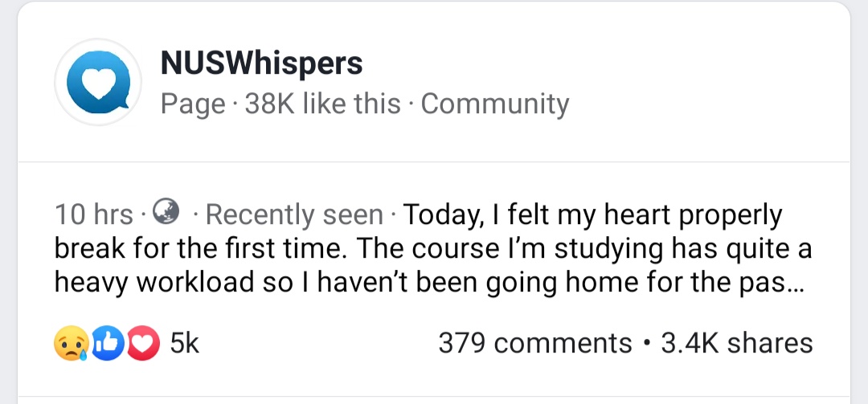The width and height of the screenshot is (868, 404).
Task: Open the NUSWhispers page name link
Action: 261,63
